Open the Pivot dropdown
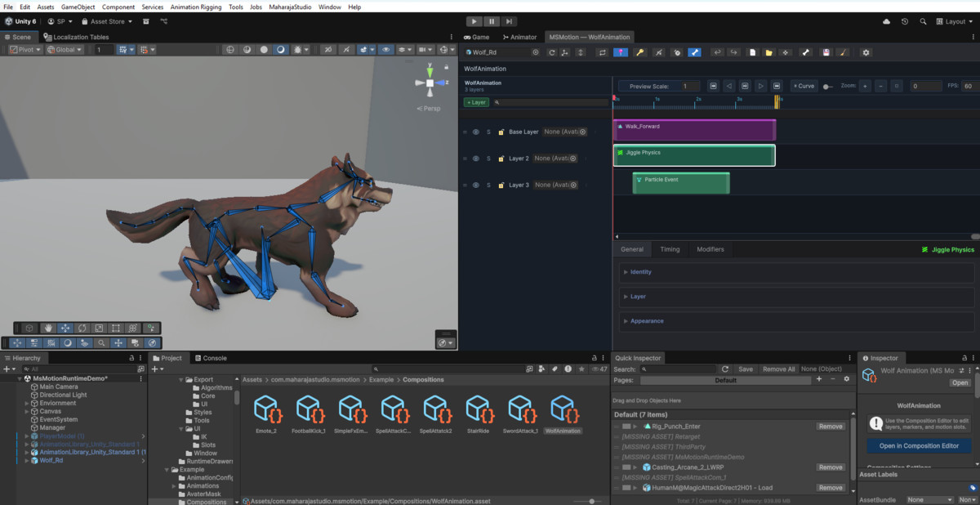Image resolution: width=980 pixels, height=505 pixels. tap(26, 50)
